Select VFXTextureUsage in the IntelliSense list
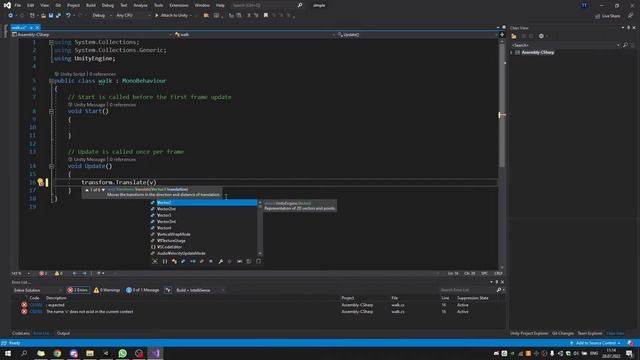The width and height of the screenshot is (640, 360). 204,240
